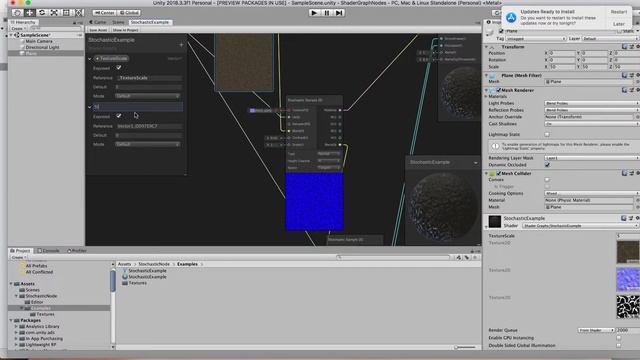This screenshot has width=640, height=360.
Task: Click the Save Asset button
Action: 98,30
